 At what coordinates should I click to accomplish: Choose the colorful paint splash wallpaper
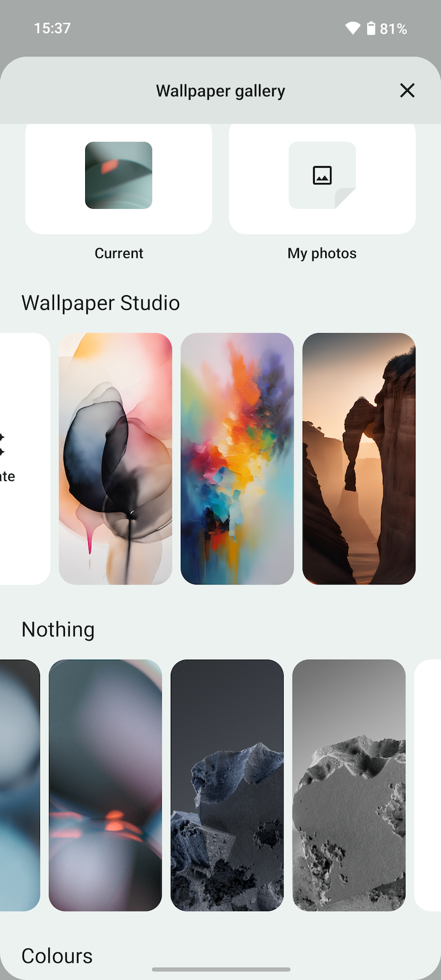(237, 459)
